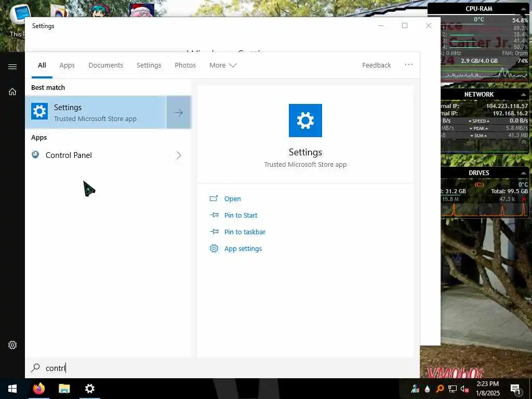Viewport: 532px width, 399px height.
Task: Click the IP address 104.223.118.57
Action: [507, 106]
